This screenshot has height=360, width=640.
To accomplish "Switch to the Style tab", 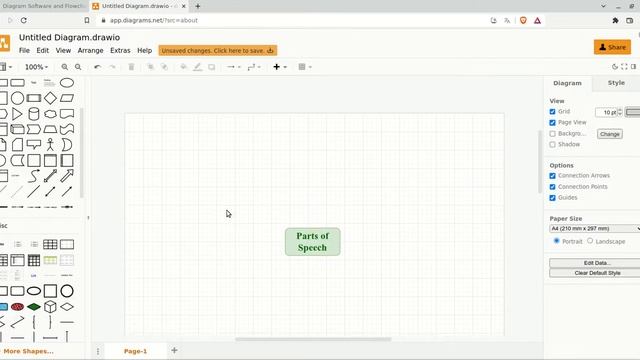I will coord(616,83).
